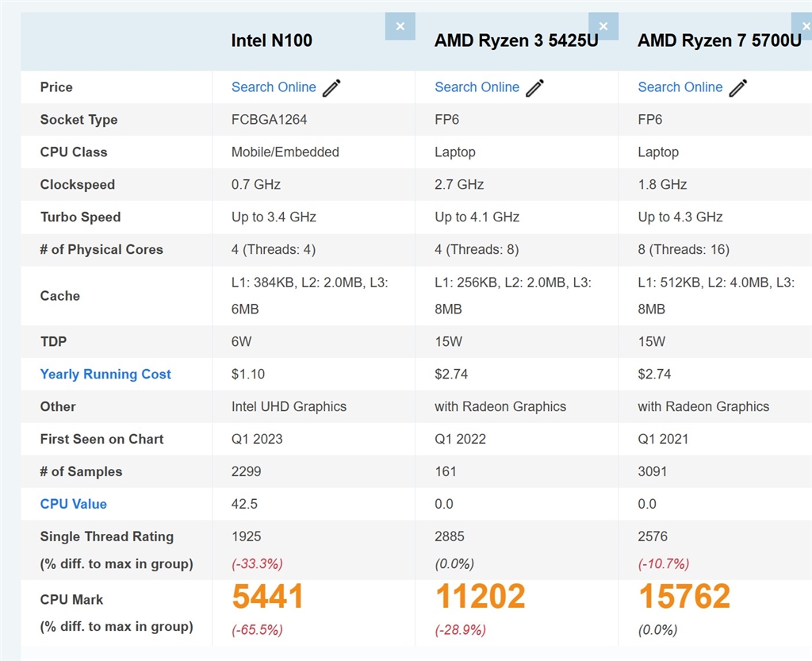Viewport: 812px width, 661px height.
Task: Click the Cache row label
Action: tap(60, 296)
